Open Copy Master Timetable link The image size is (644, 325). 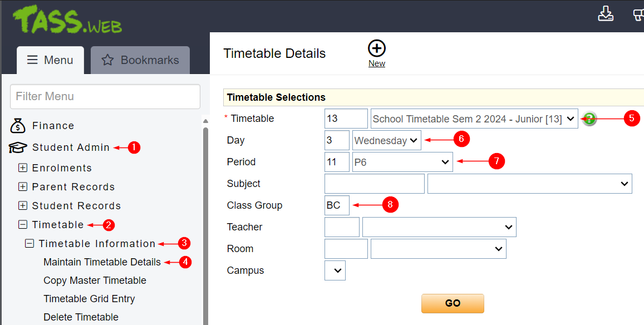tap(95, 280)
